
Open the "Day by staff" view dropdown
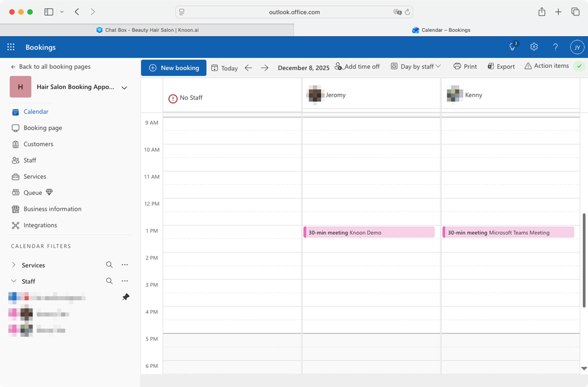(x=416, y=66)
